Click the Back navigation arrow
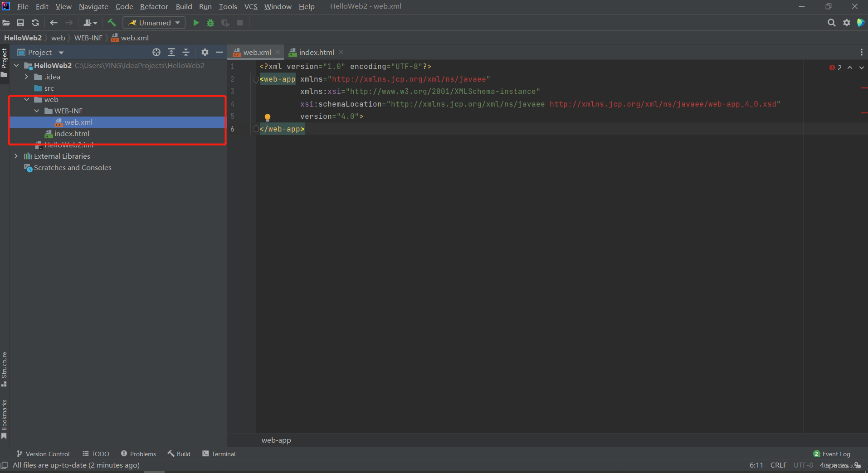This screenshot has width=868, height=473. (54, 23)
